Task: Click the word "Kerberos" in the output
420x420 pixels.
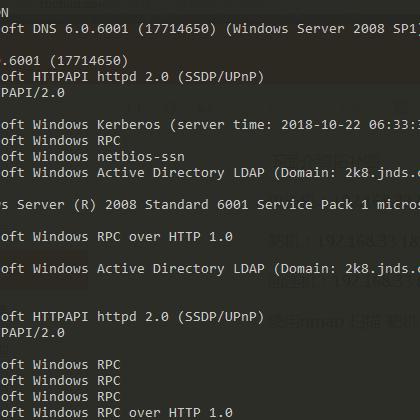Action: pyautogui.click(x=129, y=125)
